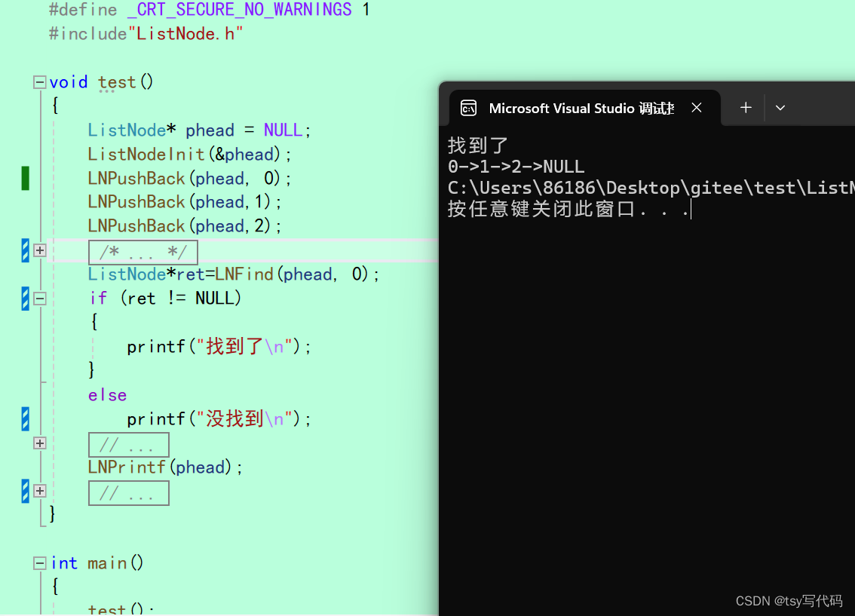Viewport: 855px width, 616px height.
Task: Click the LNPushBack(phead,1); line
Action: (185, 202)
